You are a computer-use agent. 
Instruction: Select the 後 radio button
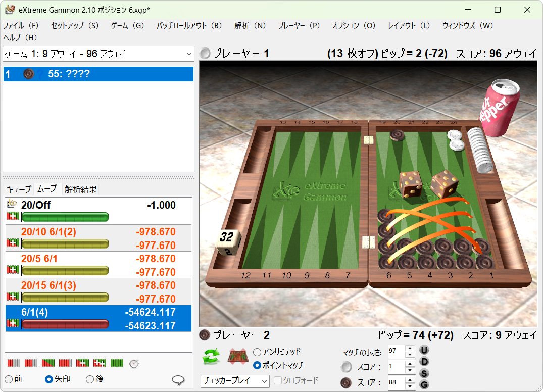(90, 379)
